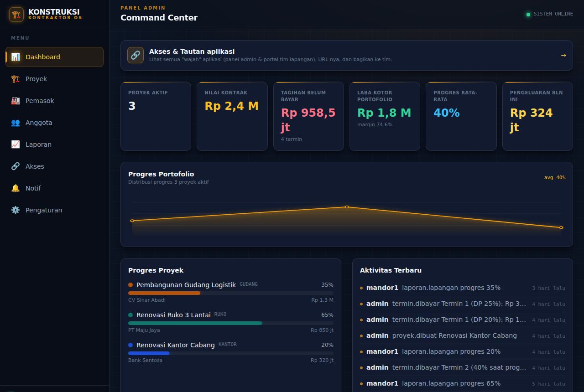
Task: Click the Notif bell icon in sidebar
Action: click(x=16, y=188)
